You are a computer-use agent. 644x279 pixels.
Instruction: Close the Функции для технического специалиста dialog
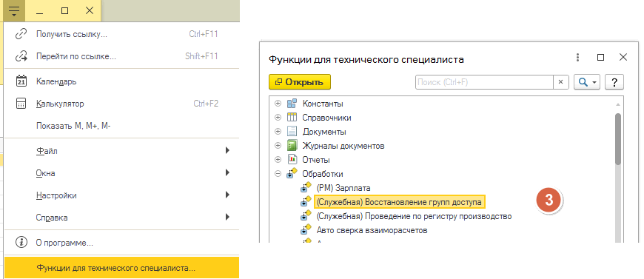[623, 58]
